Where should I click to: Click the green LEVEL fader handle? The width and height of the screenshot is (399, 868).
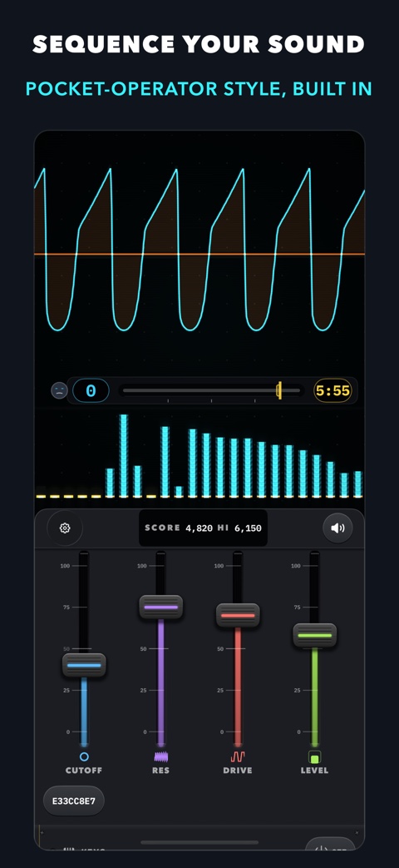point(314,635)
